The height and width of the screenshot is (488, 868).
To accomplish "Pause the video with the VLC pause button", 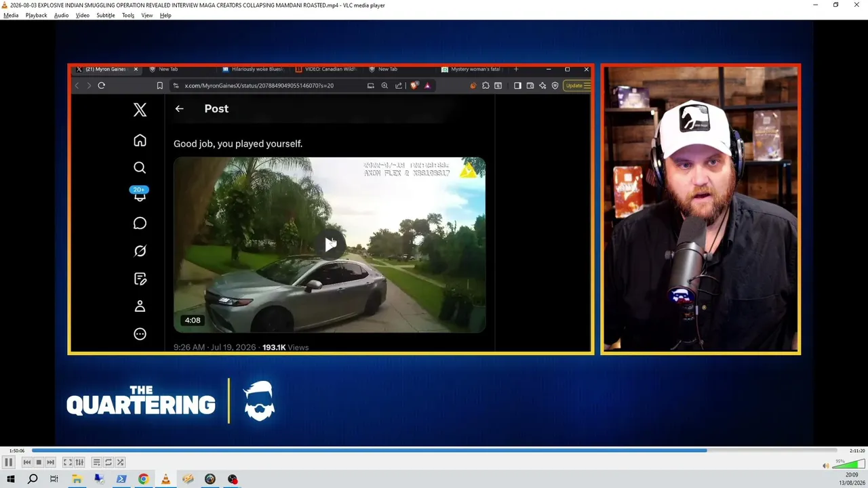I will (x=8, y=462).
